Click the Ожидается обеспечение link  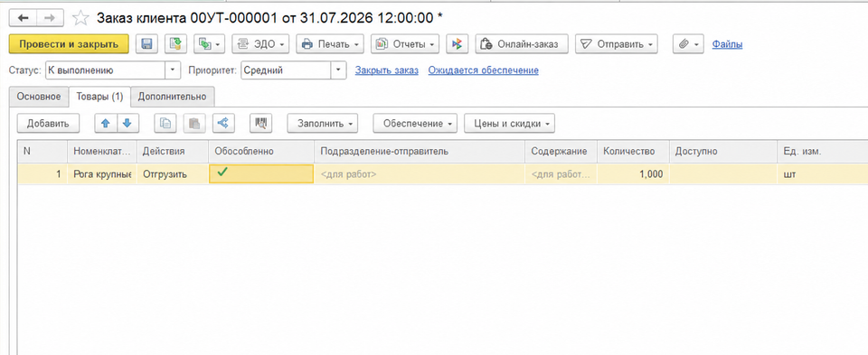pos(483,70)
